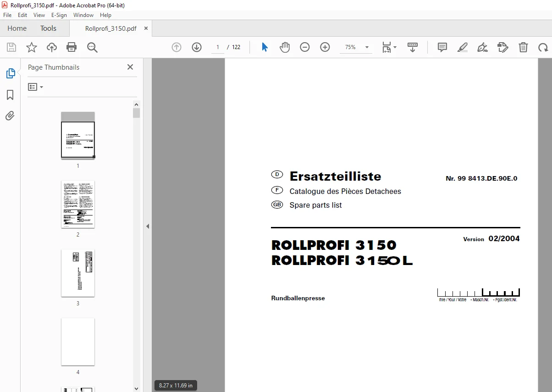Select page 1 thumbnail
The width and height of the screenshot is (552, 392).
click(78, 136)
